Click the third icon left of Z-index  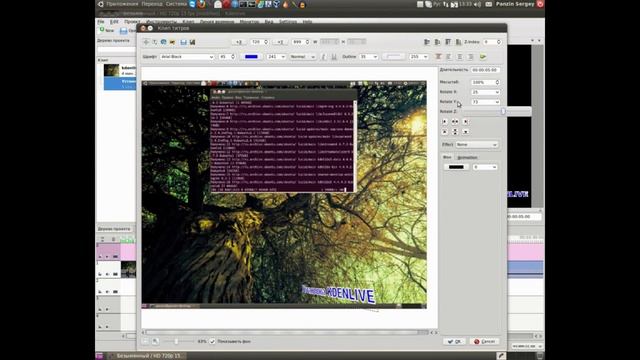pos(448,42)
